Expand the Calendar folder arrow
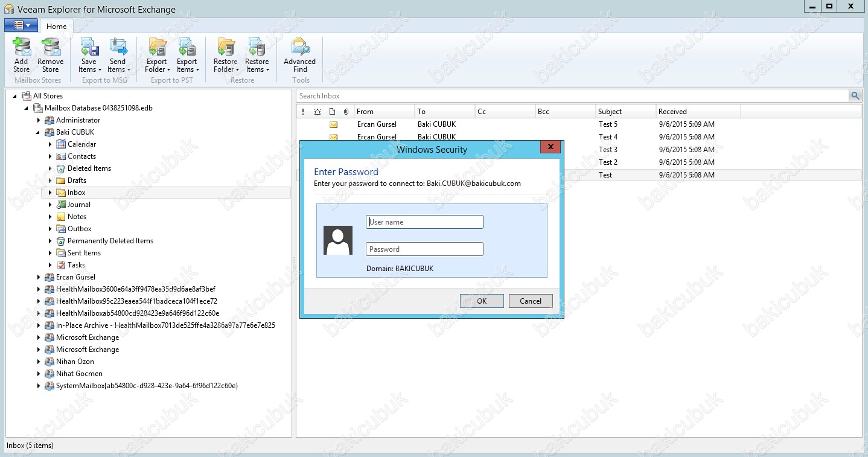The image size is (868, 457). click(51, 144)
